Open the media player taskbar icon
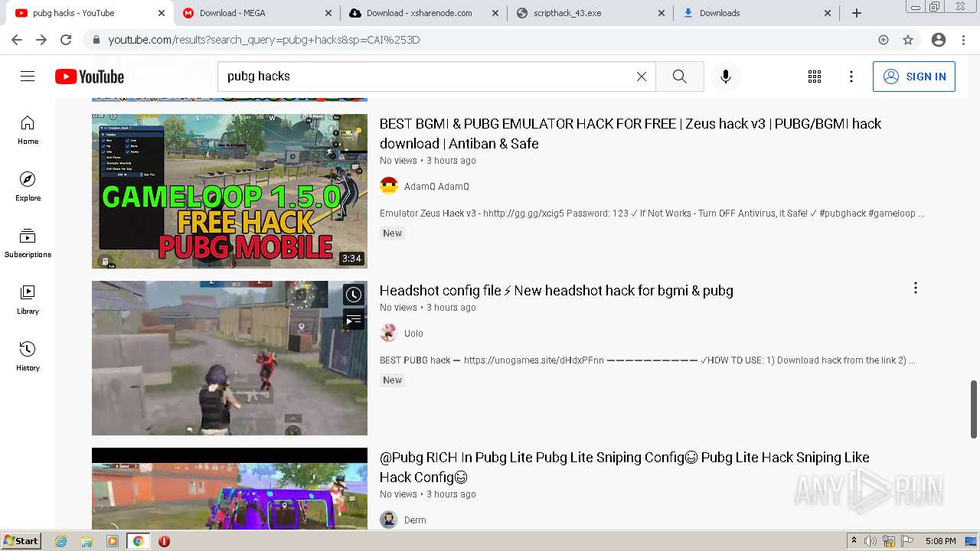This screenshot has height=551, width=980. pyautogui.click(x=113, y=541)
